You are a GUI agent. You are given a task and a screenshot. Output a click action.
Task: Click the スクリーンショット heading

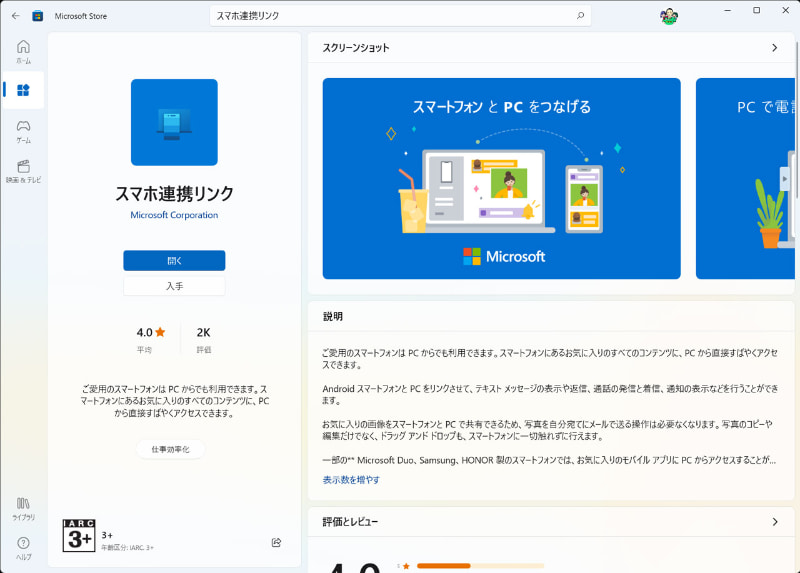(356, 47)
